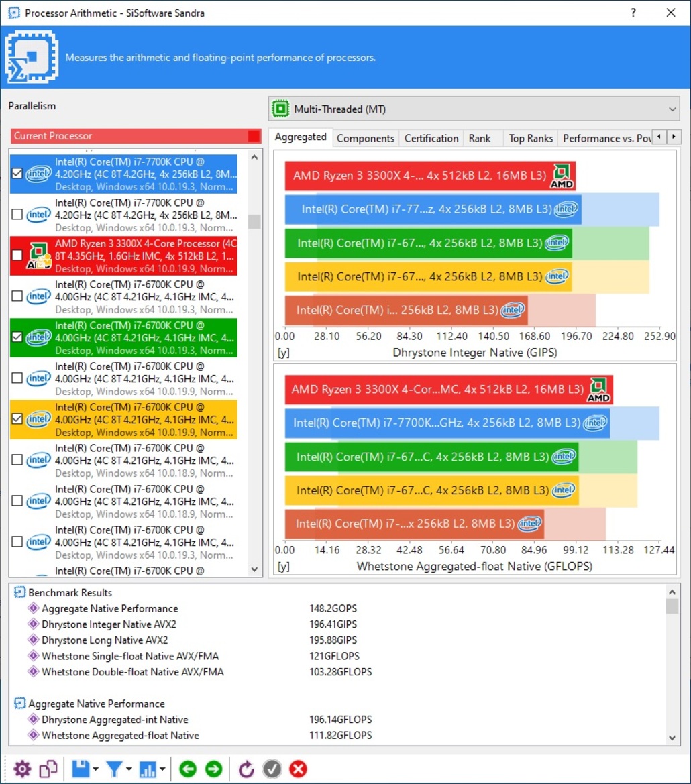Image resolution: width=691 pixels, height=784 pixels.
Task: Click the AMD logo on the Dhrystone Ryzen bar
Action: coord(562,176)
